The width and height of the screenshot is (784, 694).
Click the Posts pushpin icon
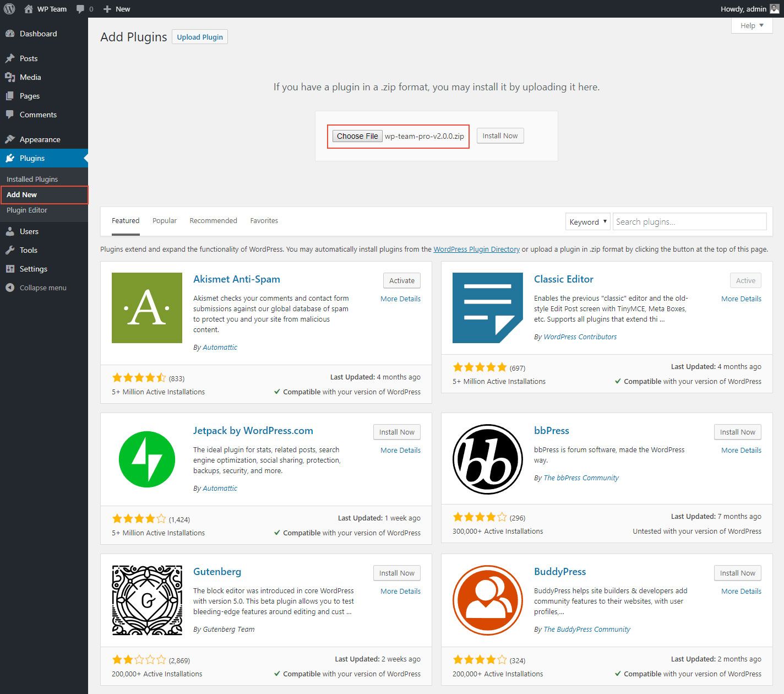click(10, 58)
